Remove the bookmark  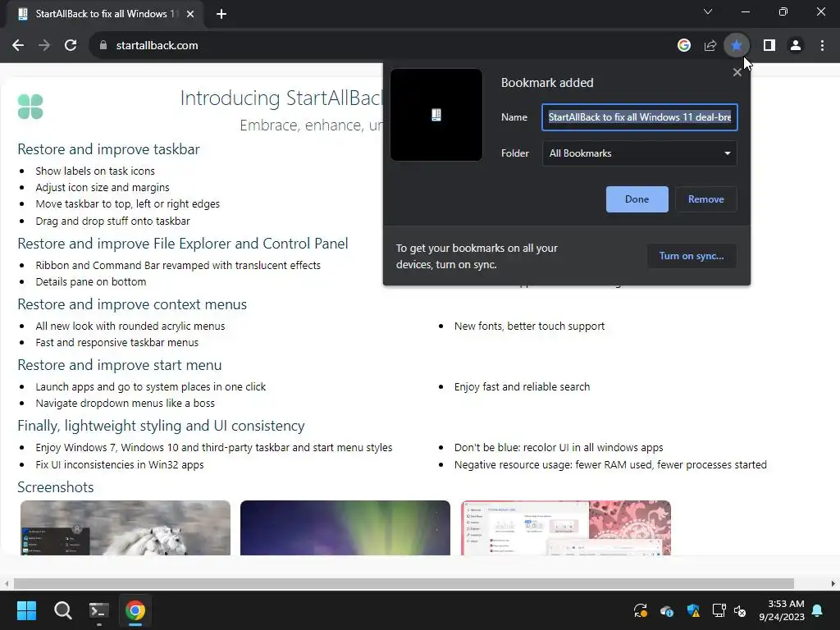(706, 199)
